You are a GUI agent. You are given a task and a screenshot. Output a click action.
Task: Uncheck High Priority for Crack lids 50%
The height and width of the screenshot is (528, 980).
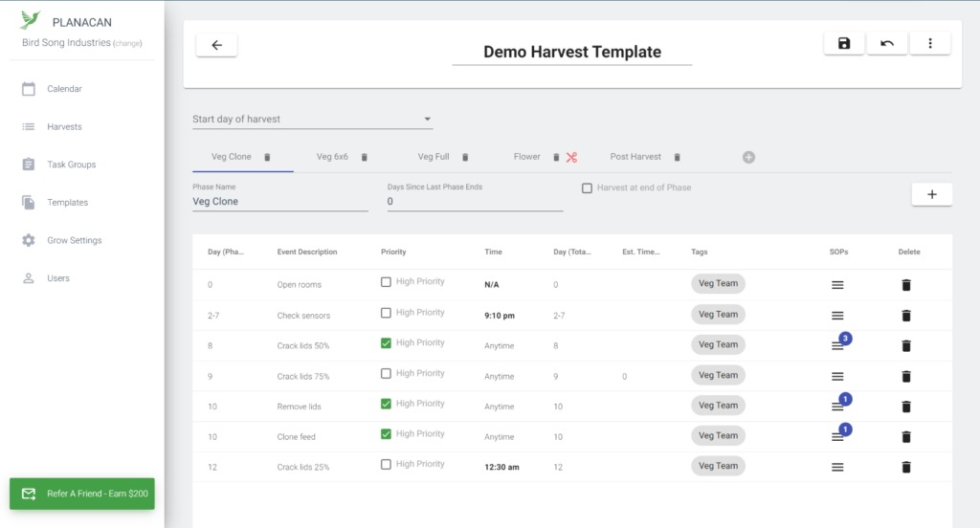(x=386, y=343)
